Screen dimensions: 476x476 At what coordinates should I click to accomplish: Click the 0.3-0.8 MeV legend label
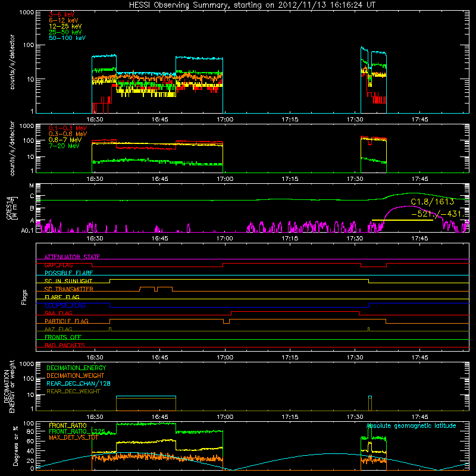click(68, 134)
